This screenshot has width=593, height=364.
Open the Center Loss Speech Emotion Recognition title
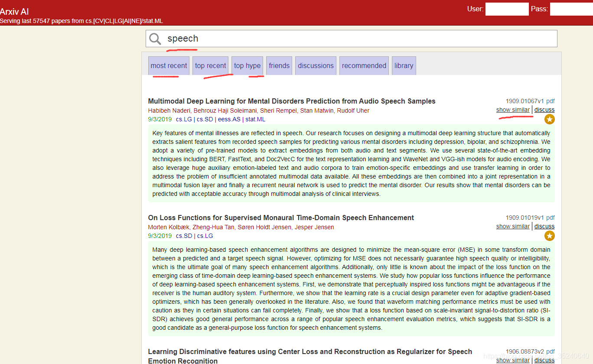[310, 356]
